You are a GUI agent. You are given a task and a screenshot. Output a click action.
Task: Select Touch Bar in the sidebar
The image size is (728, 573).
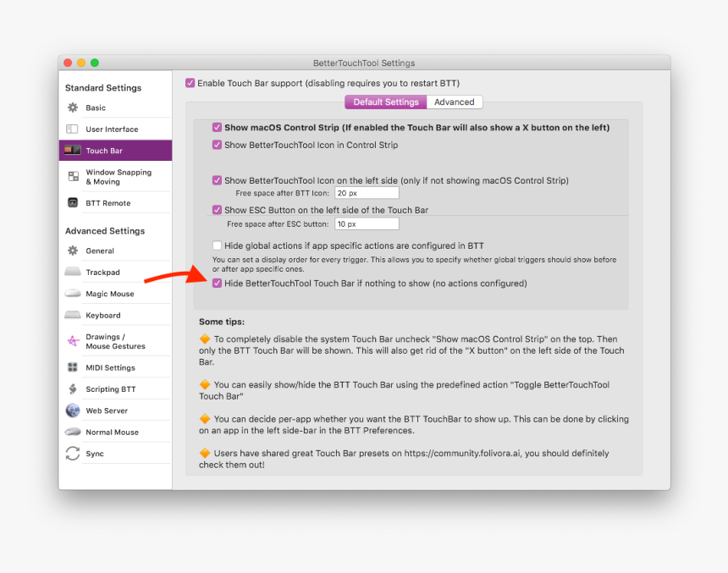click(115, 151)
